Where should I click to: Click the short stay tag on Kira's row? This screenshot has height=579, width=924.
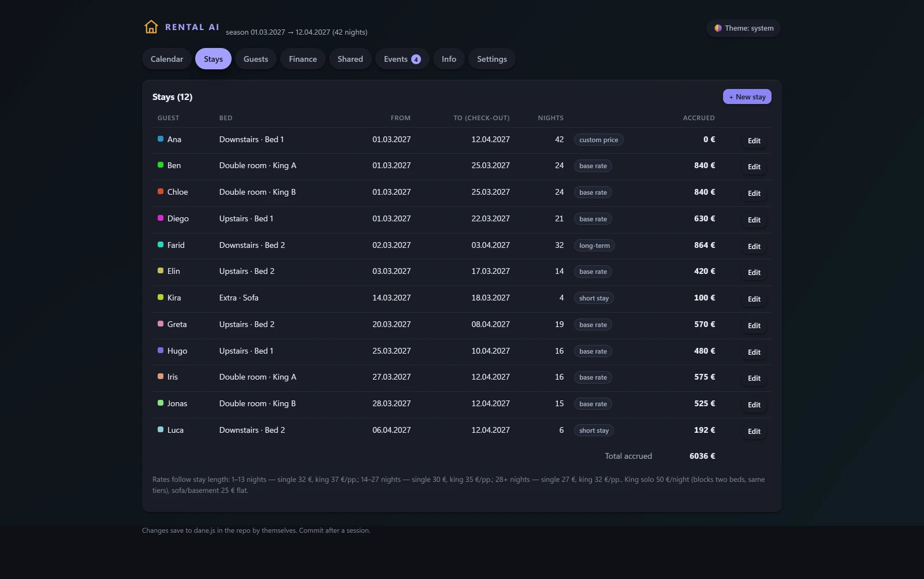point(594,298)
